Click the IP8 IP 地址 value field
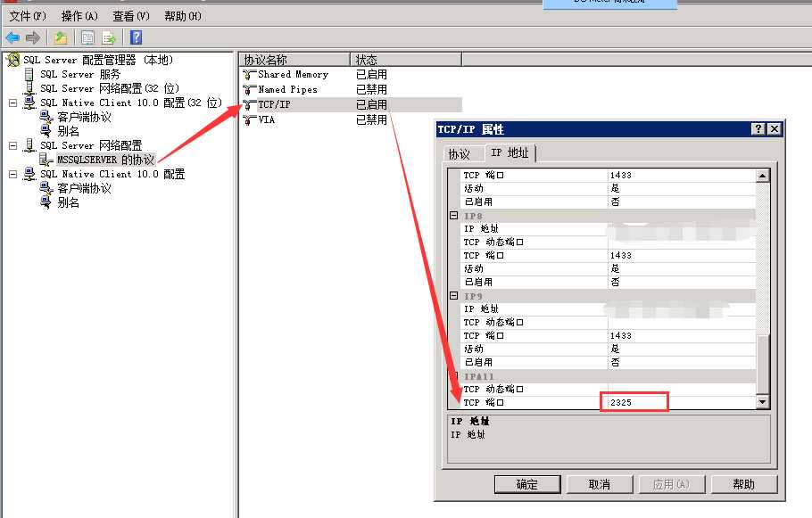Screen dimensions: 812x518 click(681, 229)
